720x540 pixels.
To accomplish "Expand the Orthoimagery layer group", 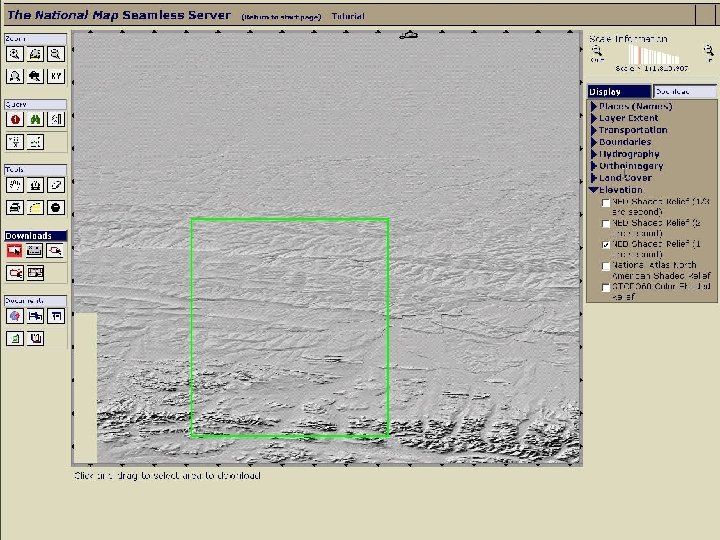I will 594,166.
